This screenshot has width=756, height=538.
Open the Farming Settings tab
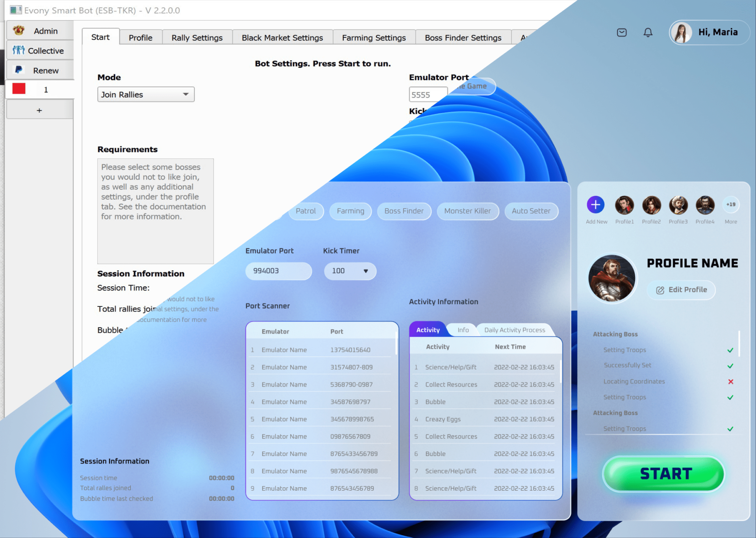click(374, 38)
